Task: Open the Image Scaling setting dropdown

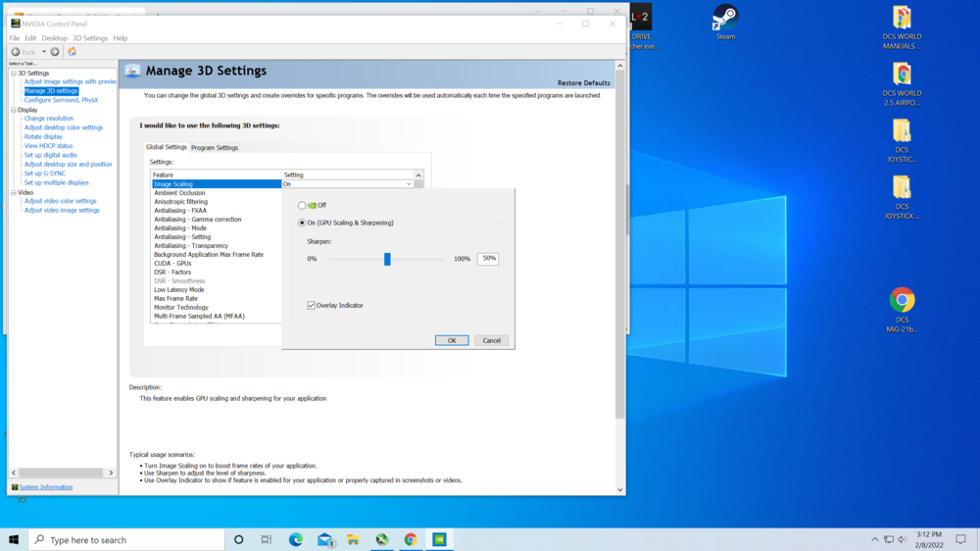Action: click(x=409, y=184)
